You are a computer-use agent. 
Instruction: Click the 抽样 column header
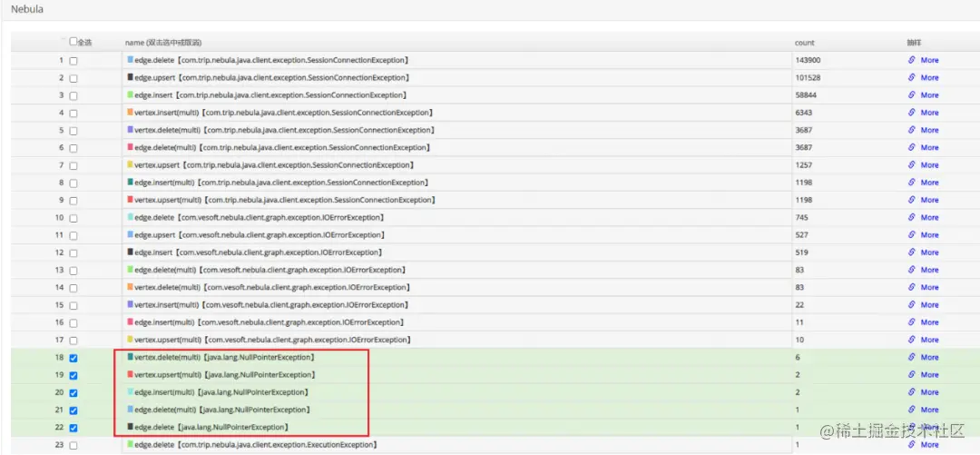pos(915,43)
